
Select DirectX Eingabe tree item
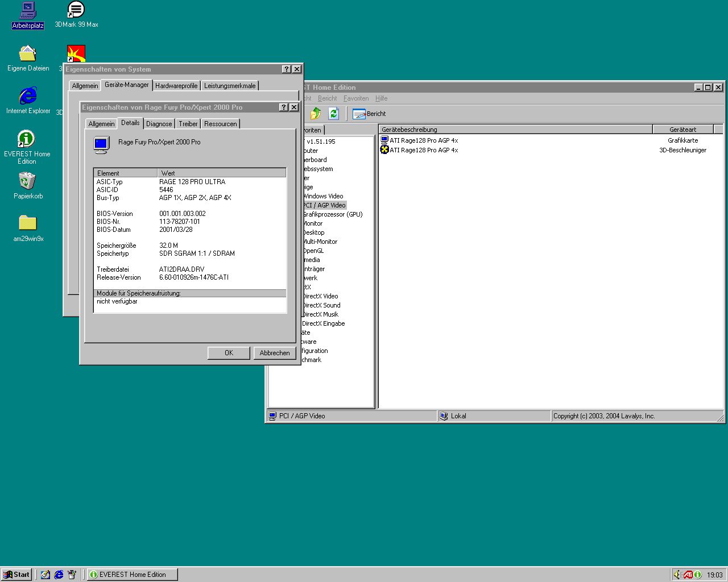(323, 323)
